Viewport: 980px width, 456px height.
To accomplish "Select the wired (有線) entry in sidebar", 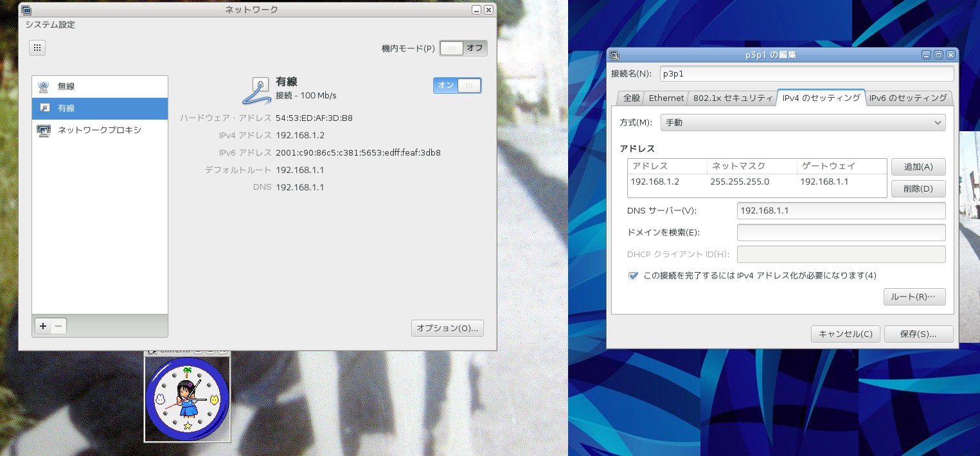I will tap(100, 109).
